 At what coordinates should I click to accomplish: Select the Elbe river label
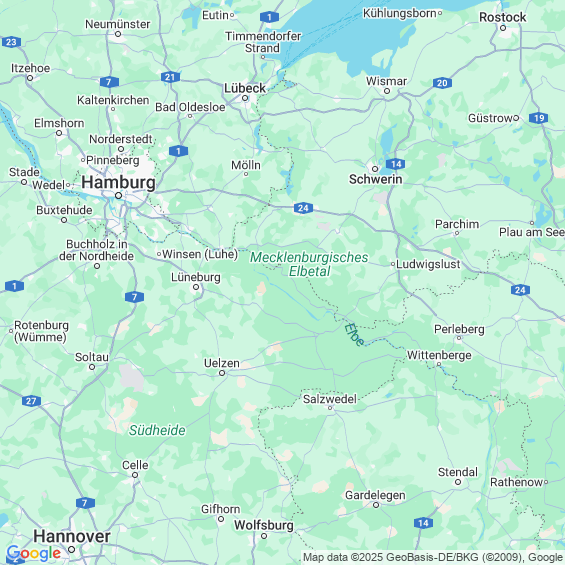point(354,335)
